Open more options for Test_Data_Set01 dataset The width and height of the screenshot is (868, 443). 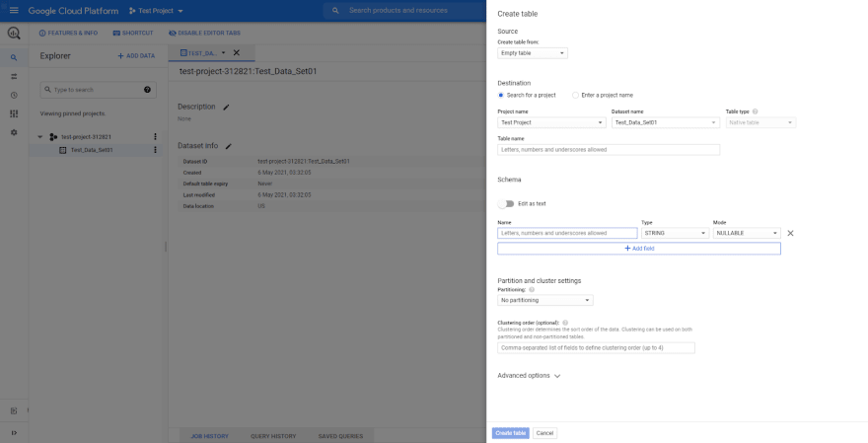click(x=155, y=150)
